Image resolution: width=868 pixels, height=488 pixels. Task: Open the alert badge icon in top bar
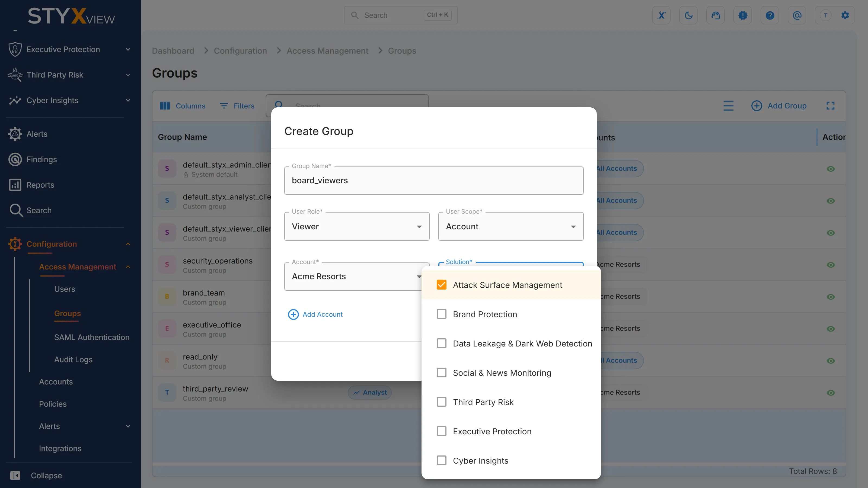point(743,15)
